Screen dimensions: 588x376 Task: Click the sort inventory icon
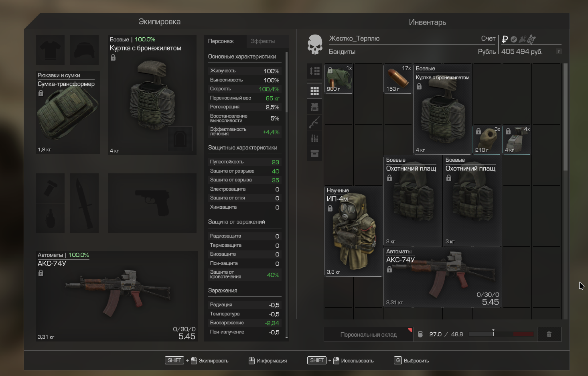(314, 71)
